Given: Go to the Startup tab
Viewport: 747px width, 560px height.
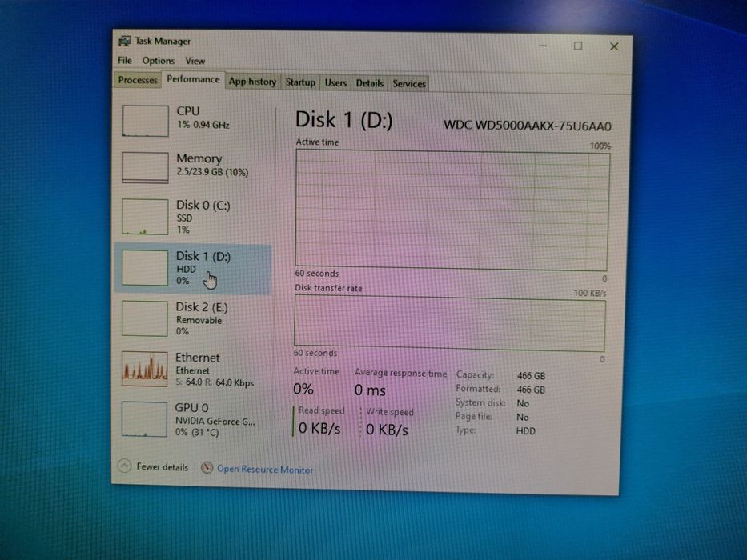Looking at the screenshot, I should click(300, 82).
